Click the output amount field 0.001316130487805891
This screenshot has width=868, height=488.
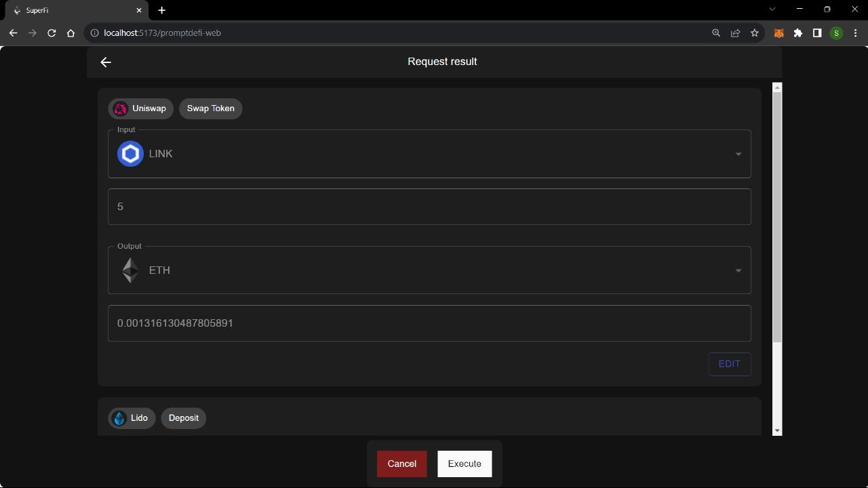429,323
